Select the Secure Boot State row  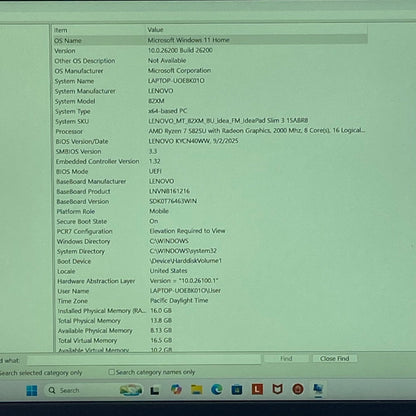pos(210,221)
